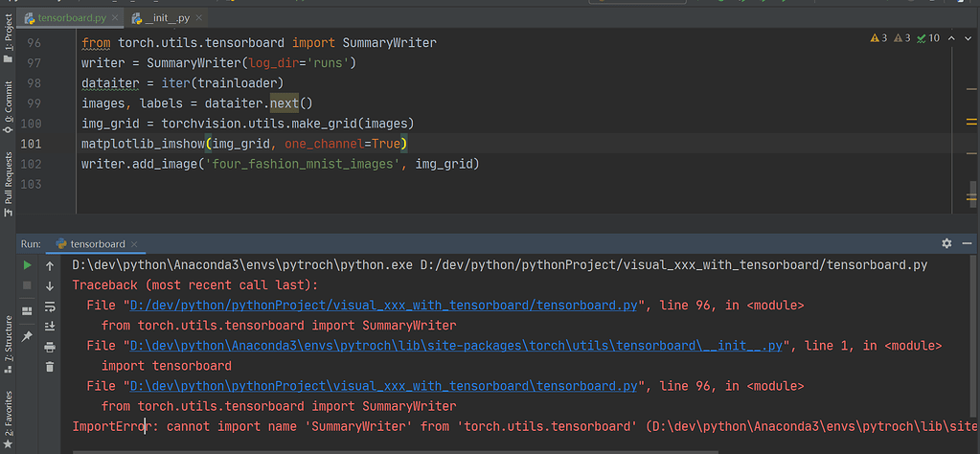
Task: Toggle soft-wrap in run console
Action: (50, 306)
